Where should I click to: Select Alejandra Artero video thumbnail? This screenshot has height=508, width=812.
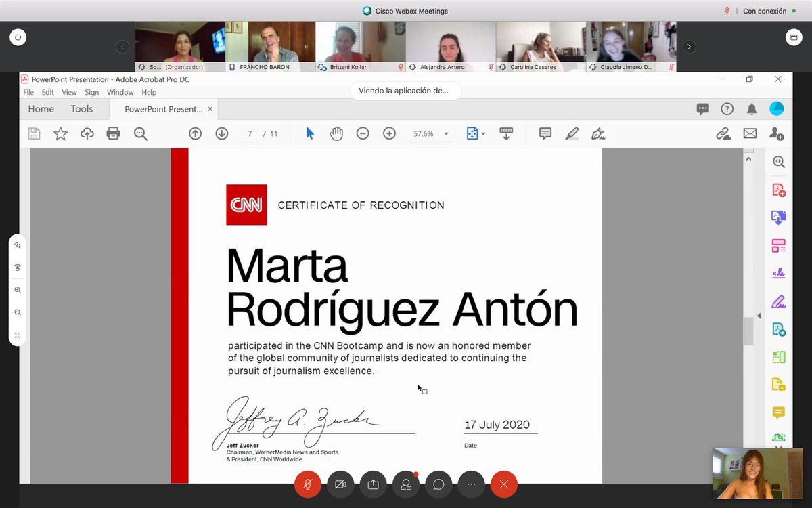pos(451,47)
